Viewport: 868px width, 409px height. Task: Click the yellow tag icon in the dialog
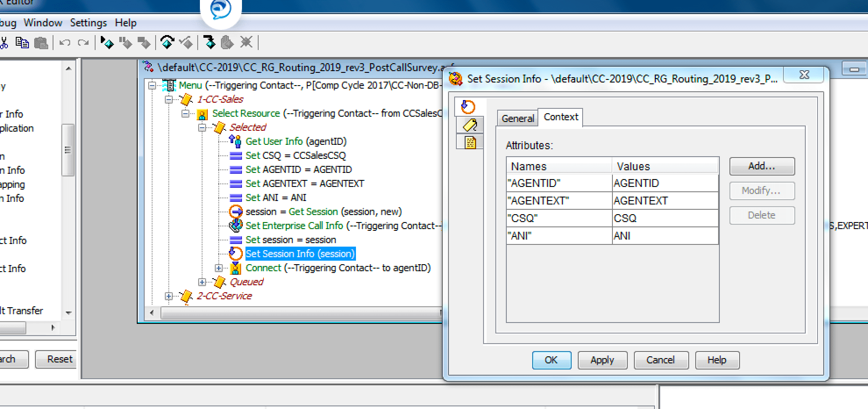tap(470, 125)
